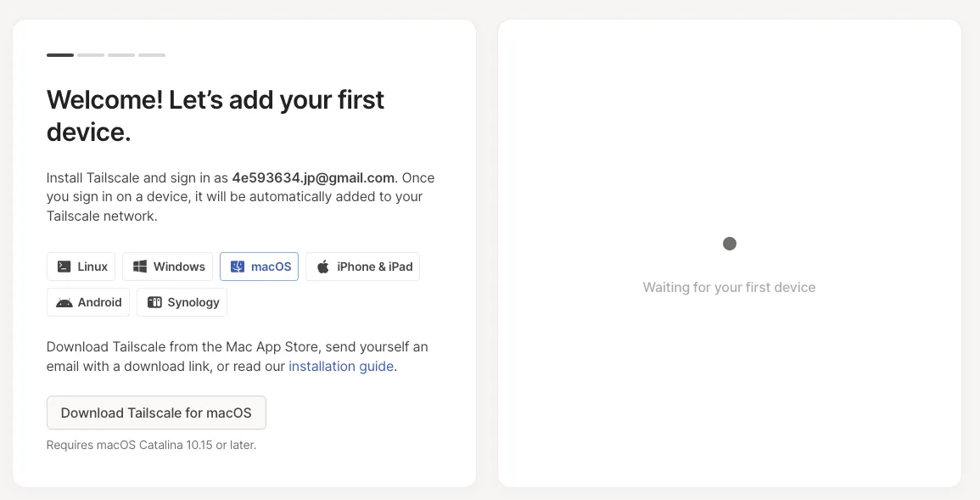Click the Synology NAS icon
The height and width of the screenshot is (500, 980).
tap(154, 302)
